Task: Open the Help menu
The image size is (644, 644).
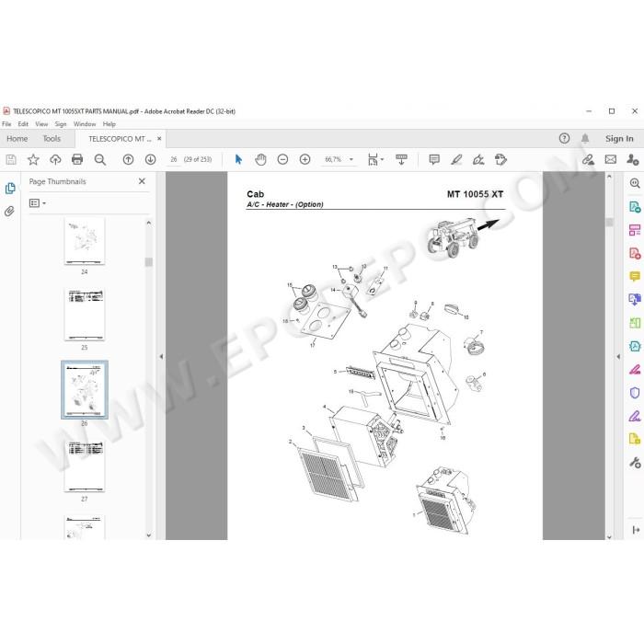Action: 109,124
